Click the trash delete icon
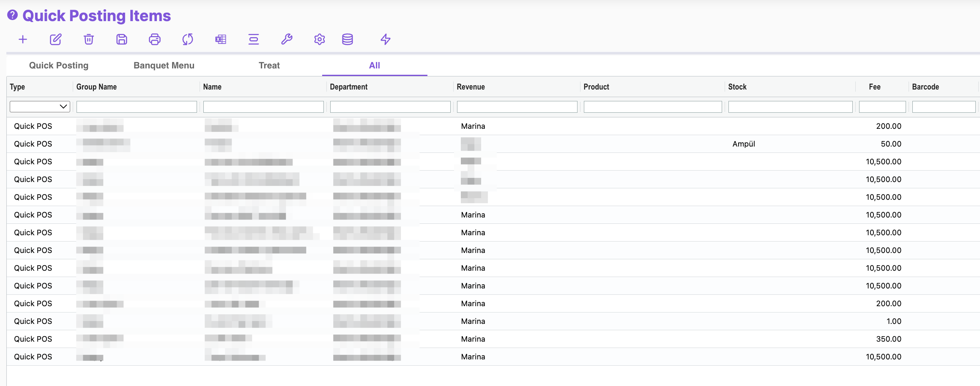This screenshot has width=980, height=386. pos(89,40)
